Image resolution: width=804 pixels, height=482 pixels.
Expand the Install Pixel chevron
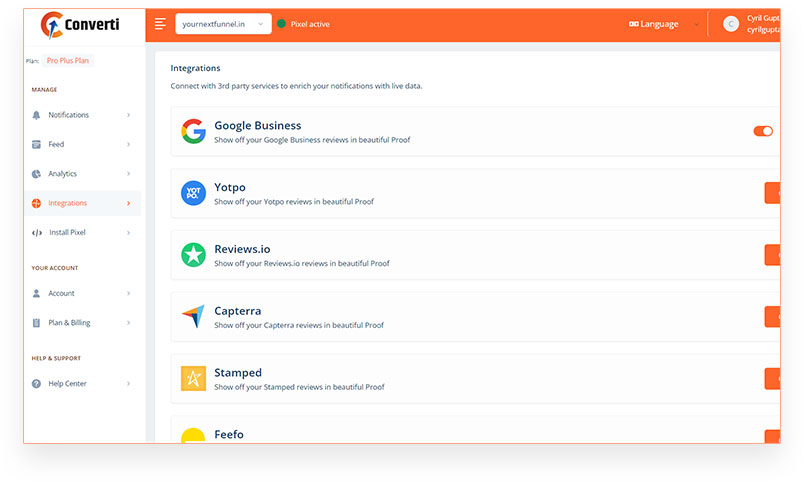pyautogui.click(x=128, y=232)
